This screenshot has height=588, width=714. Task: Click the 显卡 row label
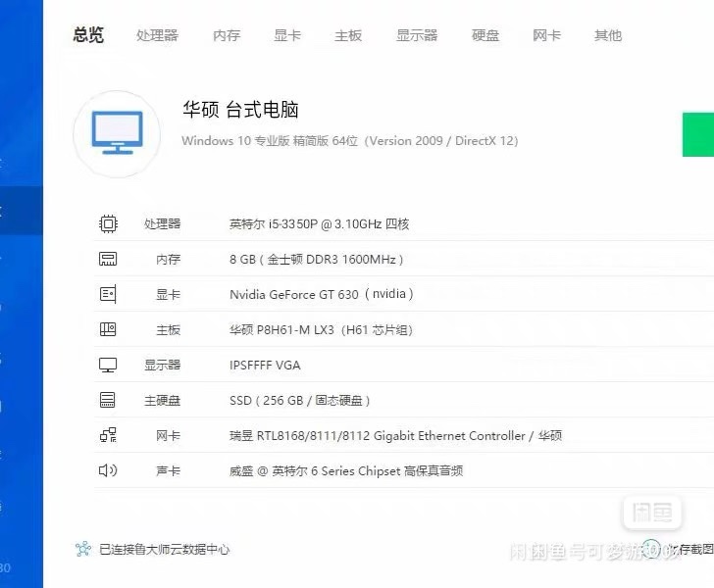[x=168, y=294]
